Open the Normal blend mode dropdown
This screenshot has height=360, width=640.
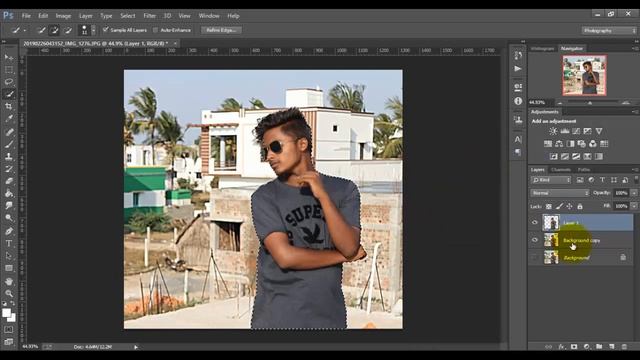(x=560, y=193)
